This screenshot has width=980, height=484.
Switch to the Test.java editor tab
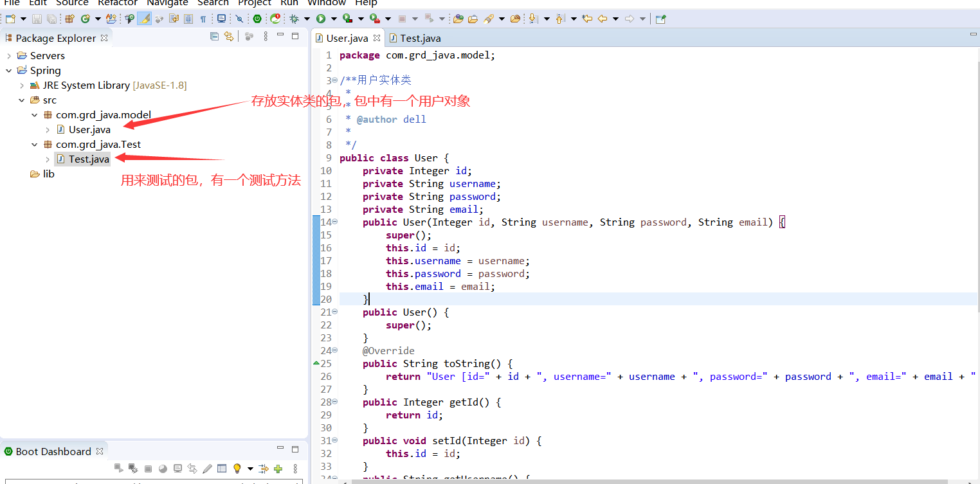(x=415, y=39)
